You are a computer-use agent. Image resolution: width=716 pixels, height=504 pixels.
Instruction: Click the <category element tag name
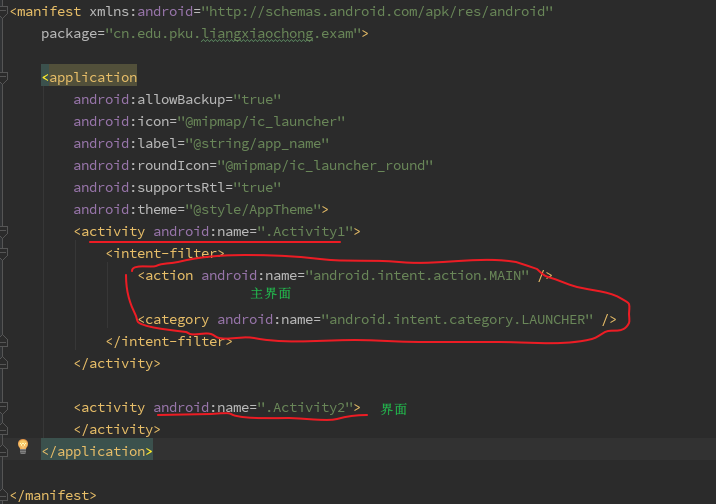tap(174, 320)
